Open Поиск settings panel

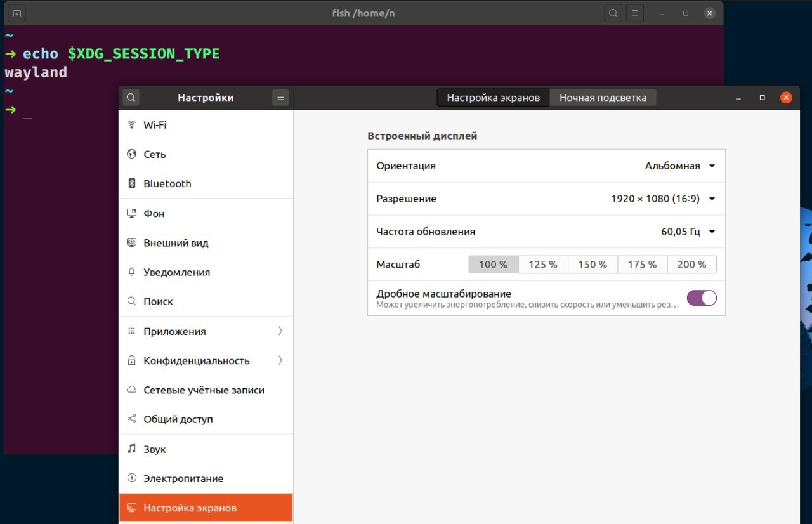click(x=206, y=301)
